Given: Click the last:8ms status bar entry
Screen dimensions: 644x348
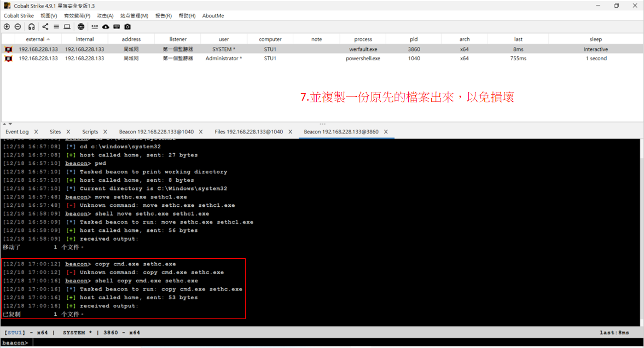Looking at the screenshot, I should coord(614,333).
